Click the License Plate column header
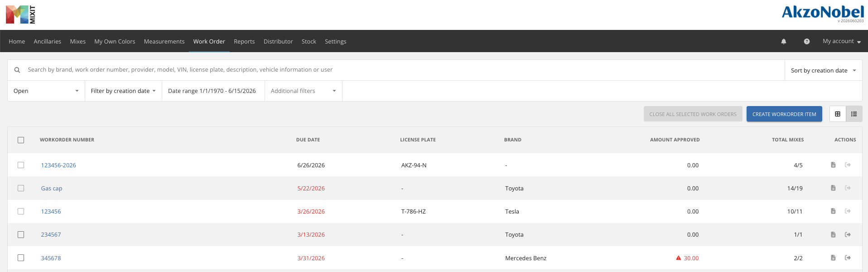The image size is (868, 272). [x=418, y=140]
